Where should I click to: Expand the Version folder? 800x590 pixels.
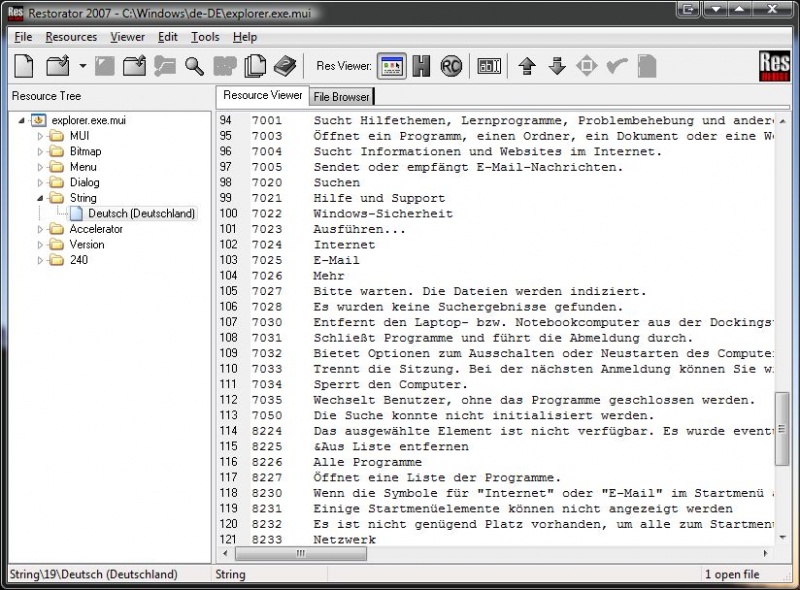(x=40, y=244)
